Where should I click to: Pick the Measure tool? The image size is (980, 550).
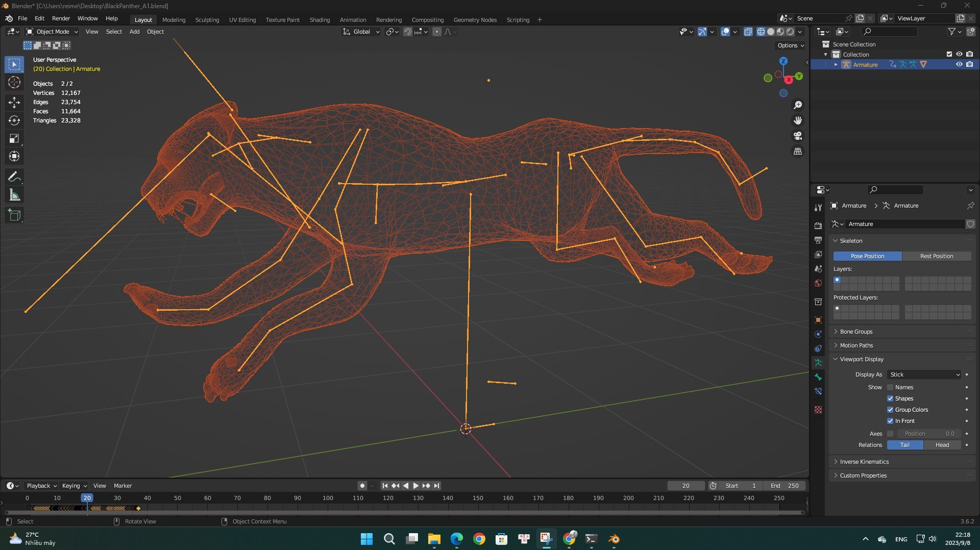(x=14, y=195)
